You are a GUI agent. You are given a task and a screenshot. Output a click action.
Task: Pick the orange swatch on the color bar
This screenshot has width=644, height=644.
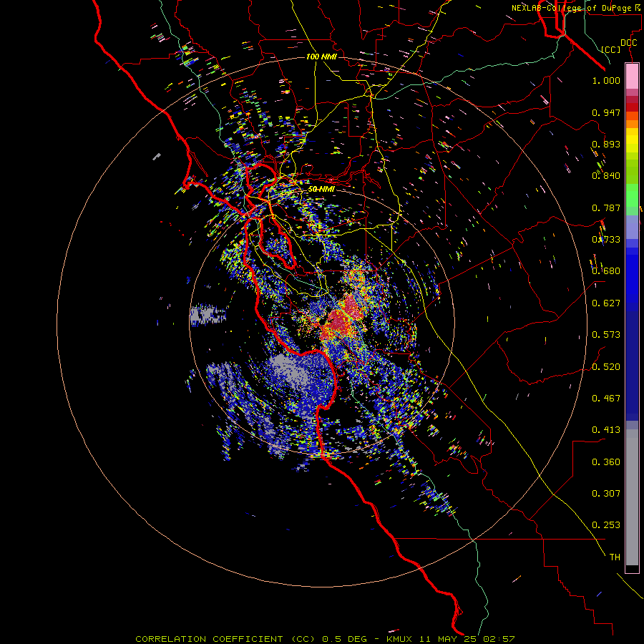click(632, 124)
